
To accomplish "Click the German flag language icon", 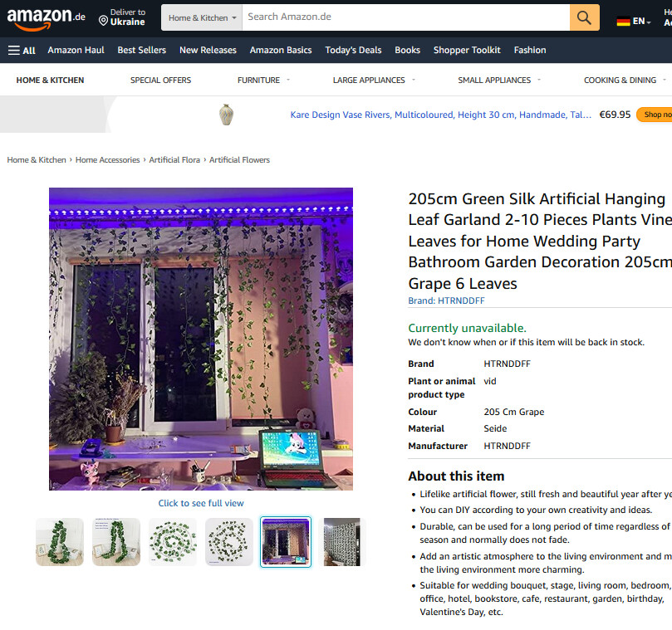I will tap(623, 21).
